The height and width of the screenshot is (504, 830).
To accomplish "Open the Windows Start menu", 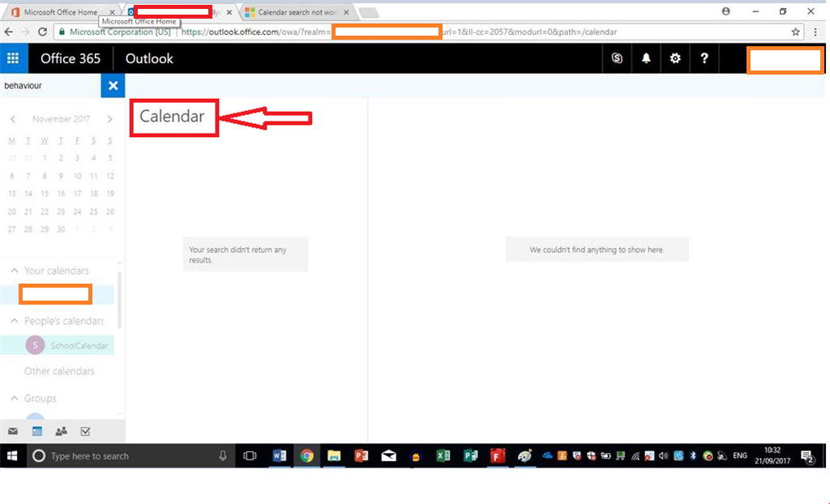I will 12,456.
